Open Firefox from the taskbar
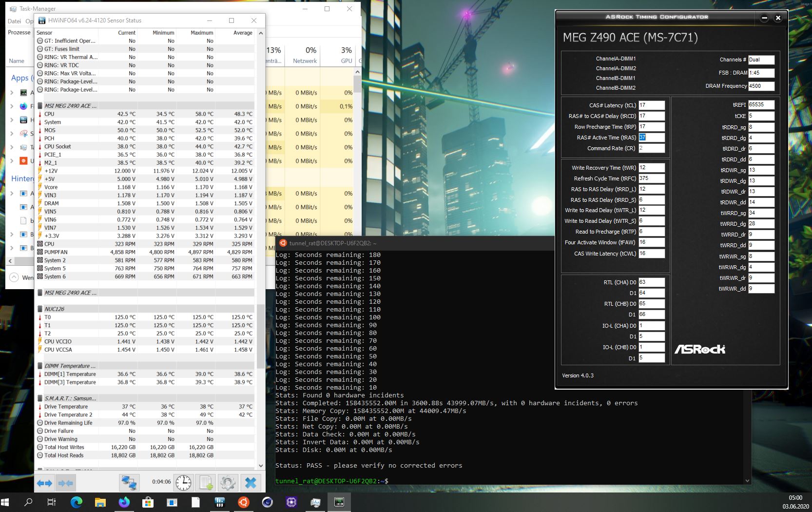This screenshot has height=512, width=812. 124,502
